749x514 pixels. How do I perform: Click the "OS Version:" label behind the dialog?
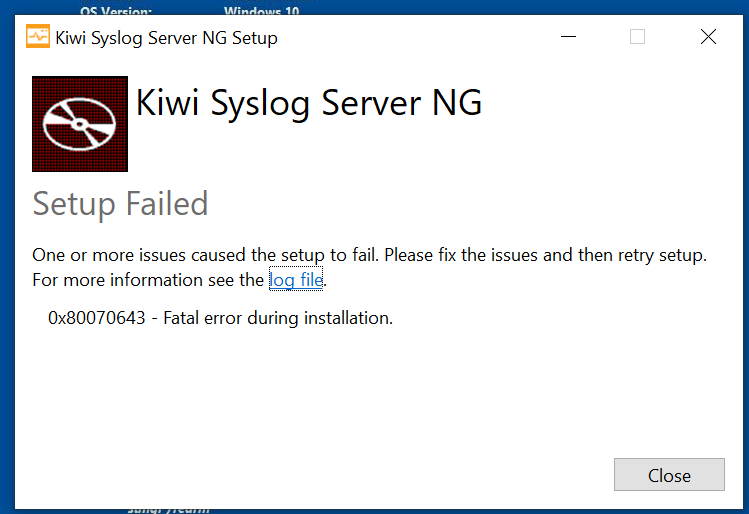tap(116, 11)
